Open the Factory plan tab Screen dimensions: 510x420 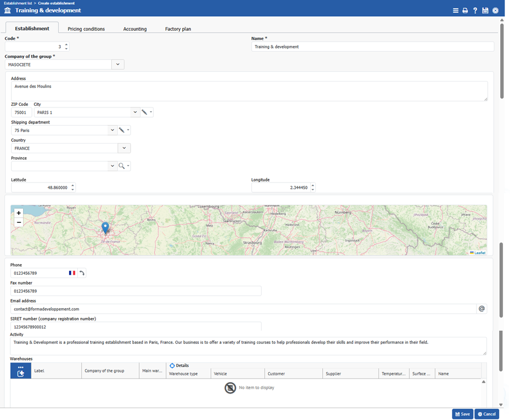(178, 29)
